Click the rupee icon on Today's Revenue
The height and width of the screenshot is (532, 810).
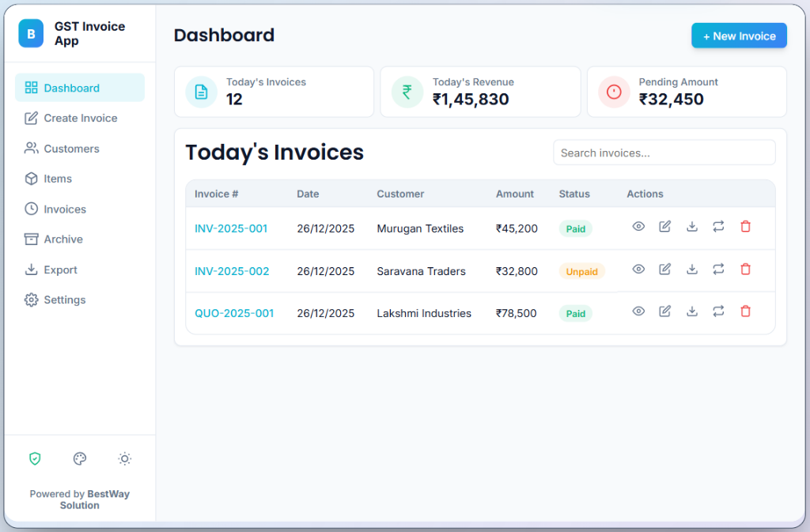coord(407,92)
